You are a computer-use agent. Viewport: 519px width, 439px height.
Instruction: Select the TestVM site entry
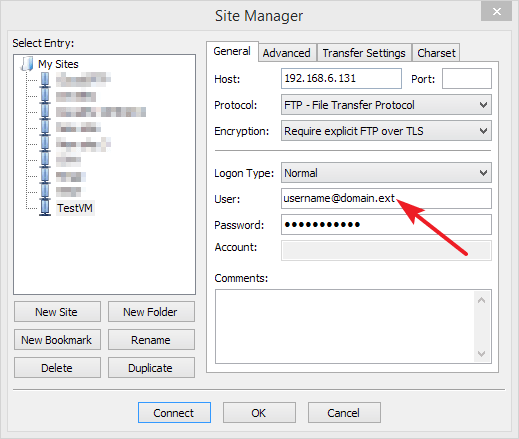[x=75, y=208]
